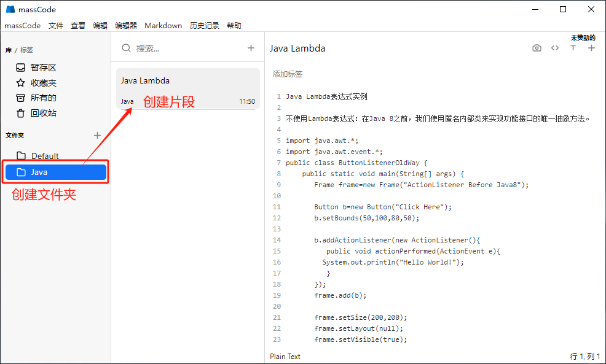606x364 pixels.
Task: Open the massCode menu
Action: click(22, 26)
